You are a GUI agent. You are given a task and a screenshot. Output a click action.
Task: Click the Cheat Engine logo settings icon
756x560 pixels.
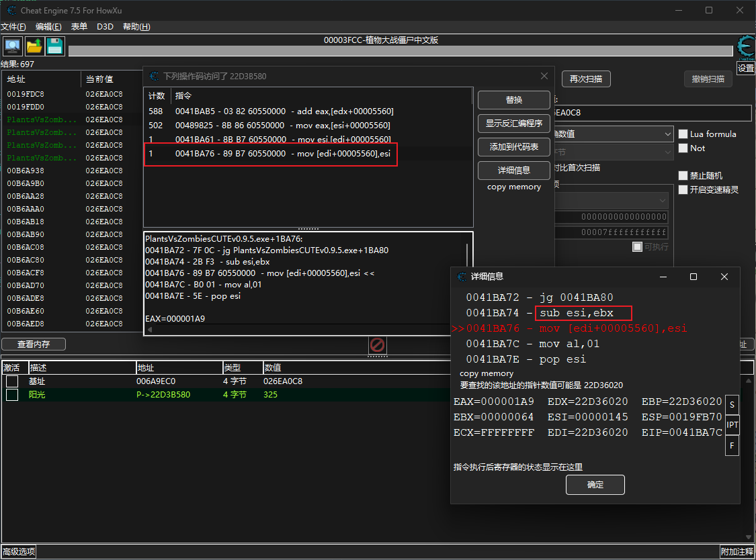point(745,48)
